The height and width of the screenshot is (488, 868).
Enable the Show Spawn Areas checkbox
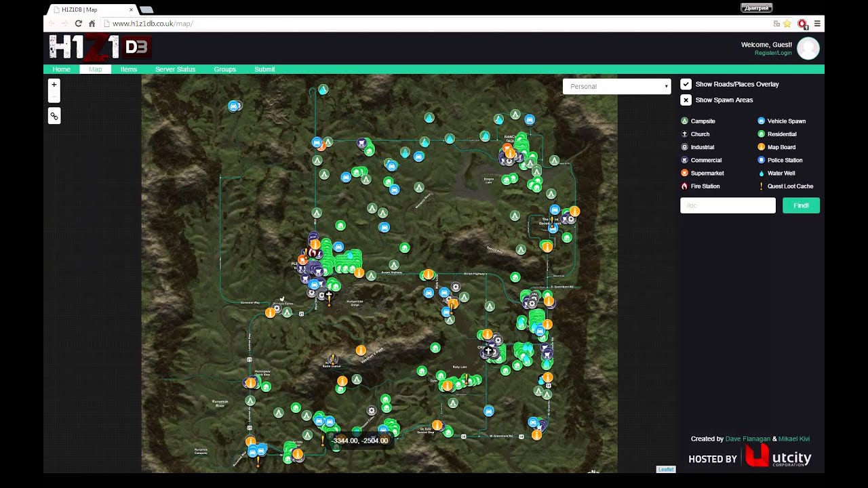point(686,100)
